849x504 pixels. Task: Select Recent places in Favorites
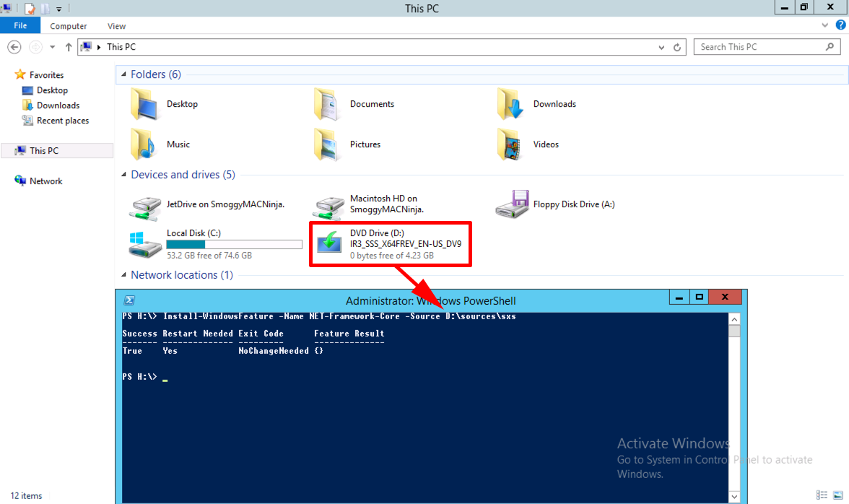click(x=63, y=121)
